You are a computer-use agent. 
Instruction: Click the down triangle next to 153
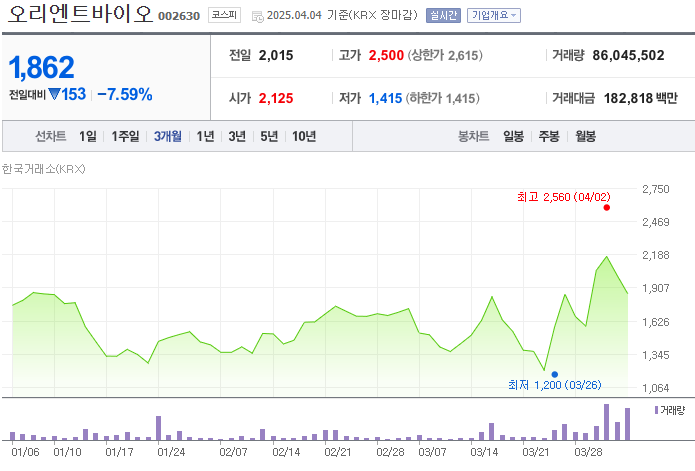[x=54, y=94]
